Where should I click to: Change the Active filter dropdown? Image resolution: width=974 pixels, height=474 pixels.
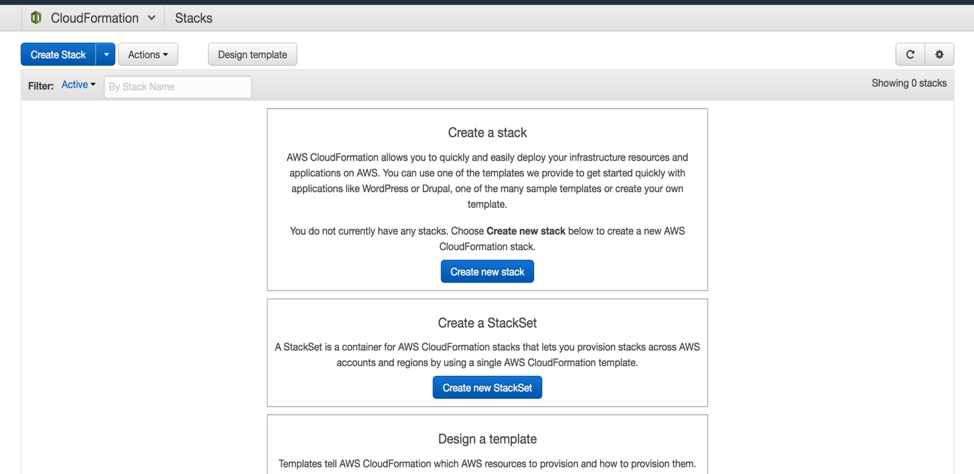click(78, 85)
